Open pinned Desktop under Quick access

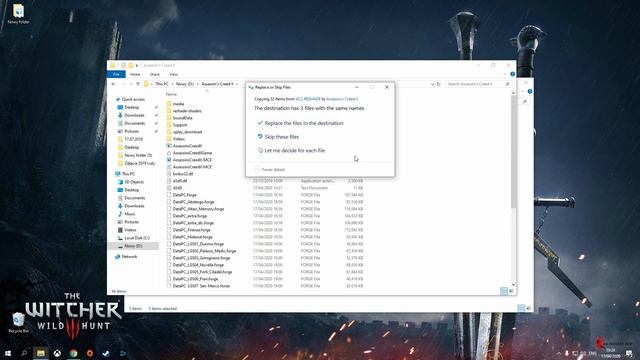pyautogui.click(x=128, y=107)
